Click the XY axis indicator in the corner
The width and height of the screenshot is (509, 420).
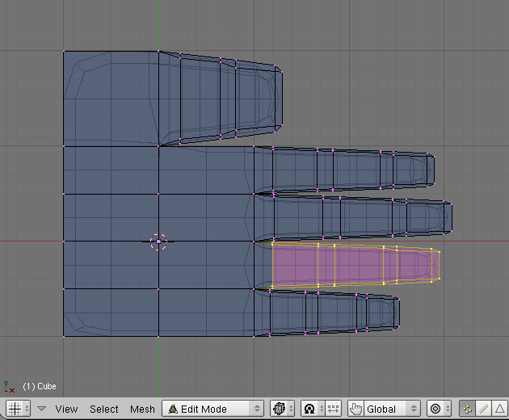9,387
